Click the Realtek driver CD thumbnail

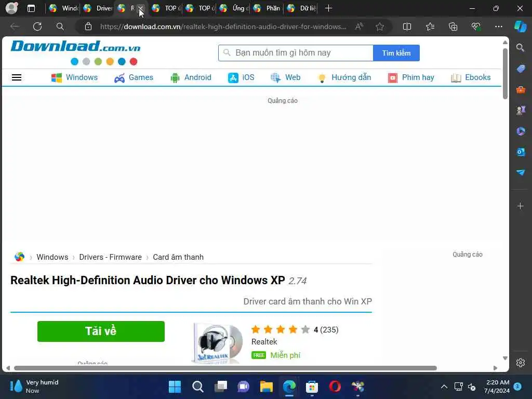coord(217,343)
